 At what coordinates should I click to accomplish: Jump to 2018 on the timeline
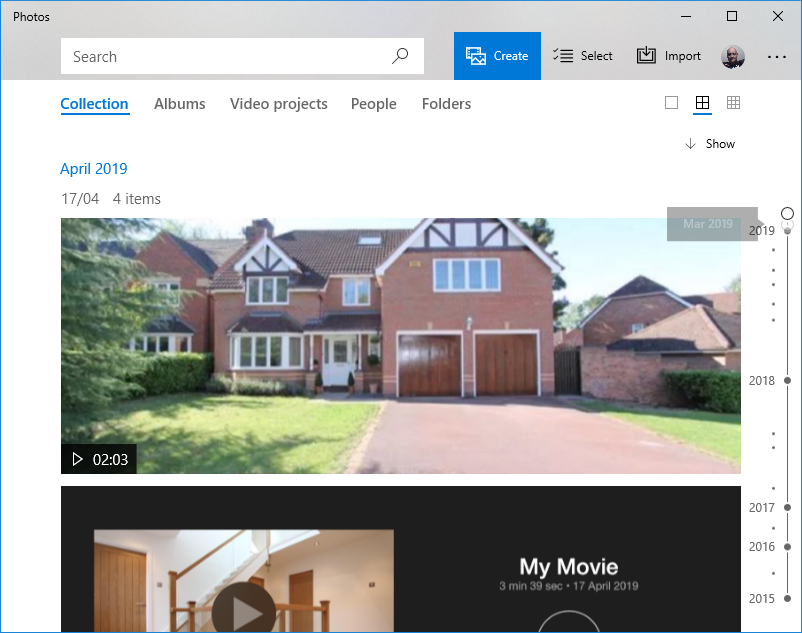[770, 380]
